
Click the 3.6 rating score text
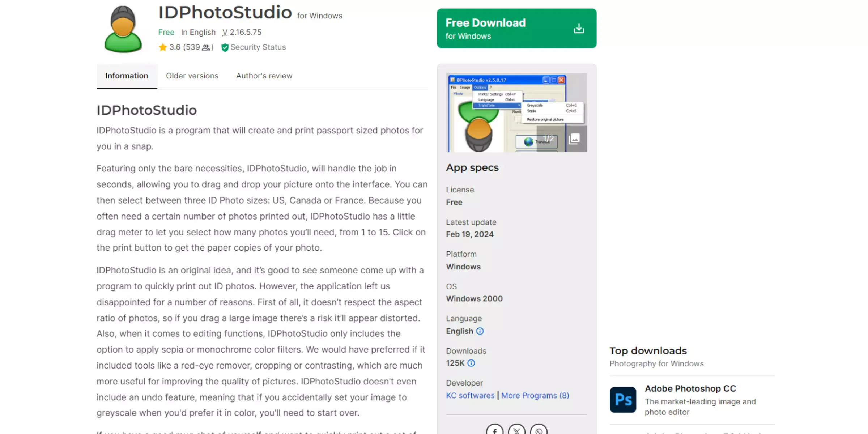[175, 47]
